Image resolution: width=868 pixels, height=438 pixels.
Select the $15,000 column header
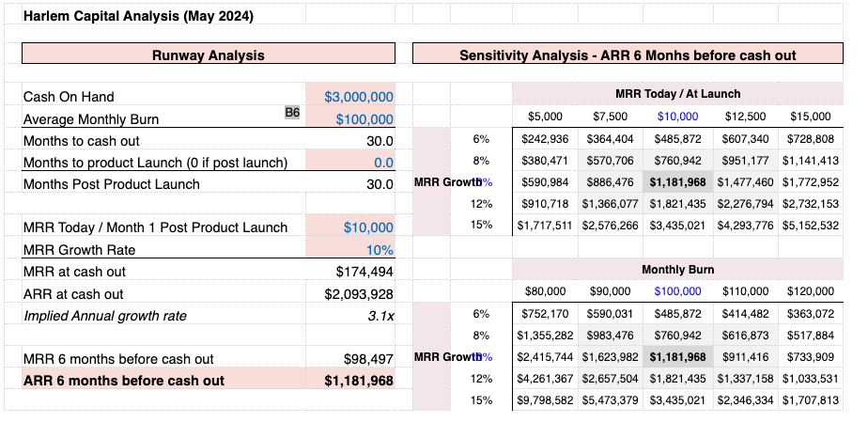pyautogui.click(x=811, y=117)
